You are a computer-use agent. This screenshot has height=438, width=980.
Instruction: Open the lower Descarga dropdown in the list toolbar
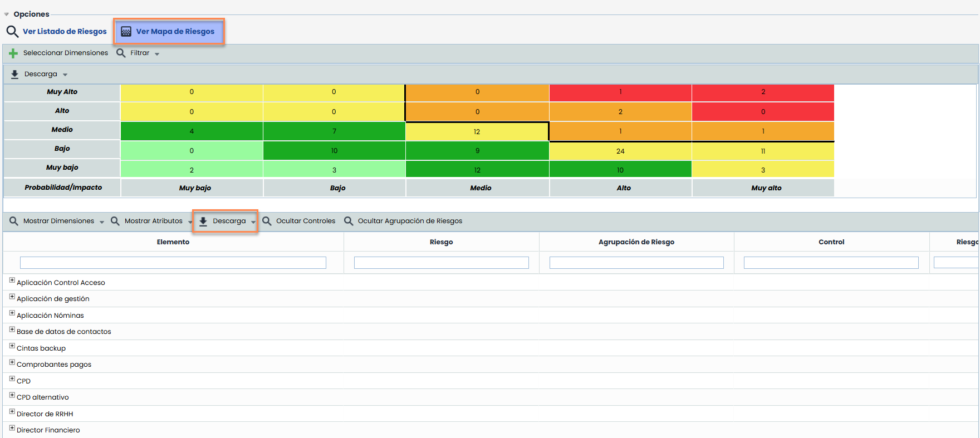(x=253, y=222)
